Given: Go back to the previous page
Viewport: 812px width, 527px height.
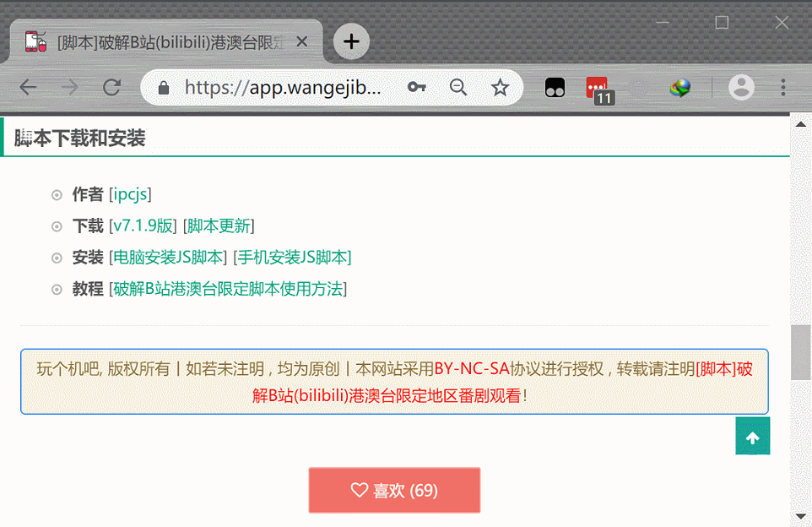Looking at the screenshot, I should point(28,87).
